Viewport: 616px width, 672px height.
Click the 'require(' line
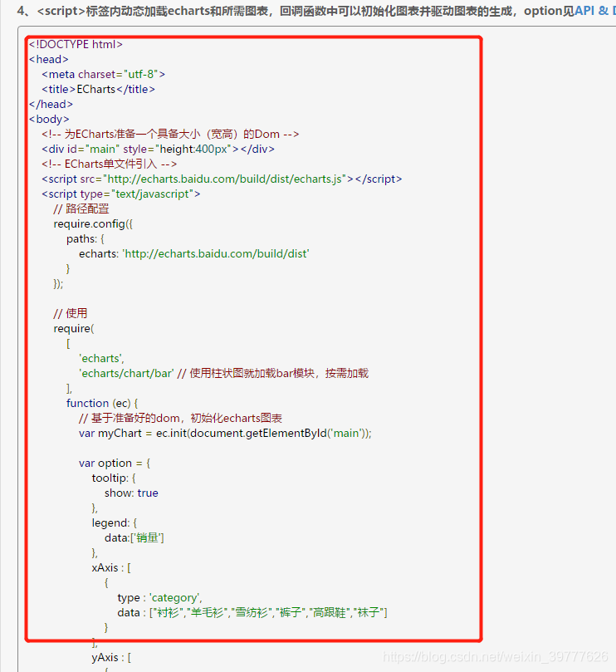[74, 329]
